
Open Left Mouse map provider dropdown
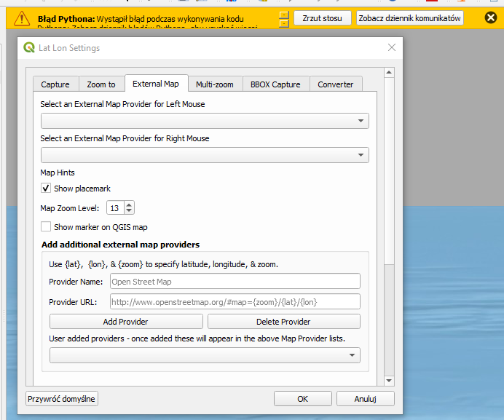point(205,121)
